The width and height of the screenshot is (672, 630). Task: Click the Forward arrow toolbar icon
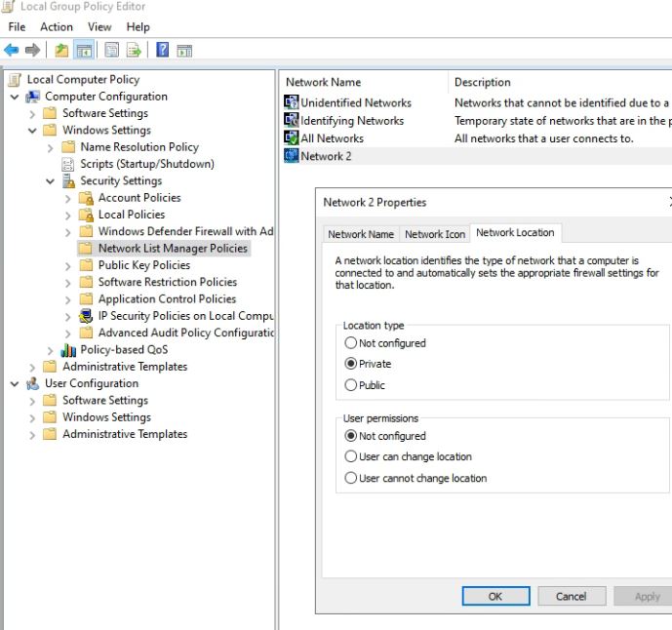(x=32, y=50)
